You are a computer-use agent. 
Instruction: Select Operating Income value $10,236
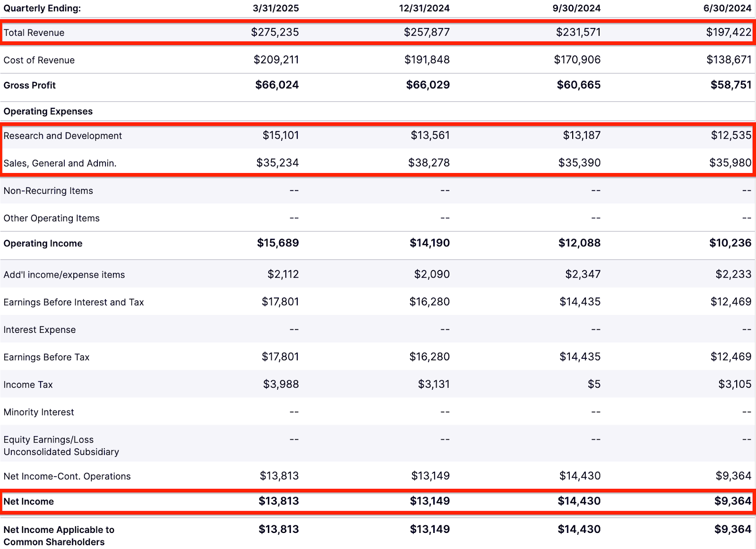pyautogui.click(x=730, y=243)
